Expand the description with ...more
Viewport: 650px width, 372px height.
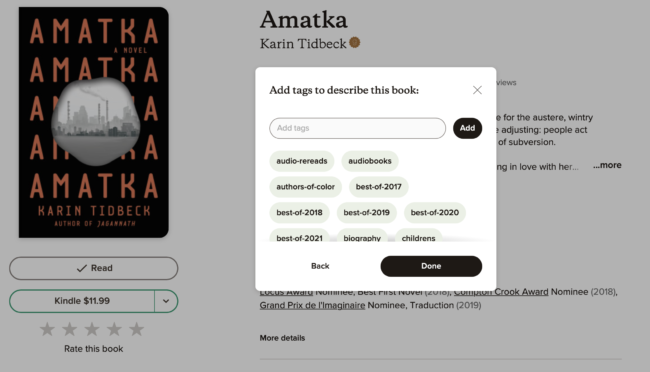pyautogui.click(x=607, y=165)
